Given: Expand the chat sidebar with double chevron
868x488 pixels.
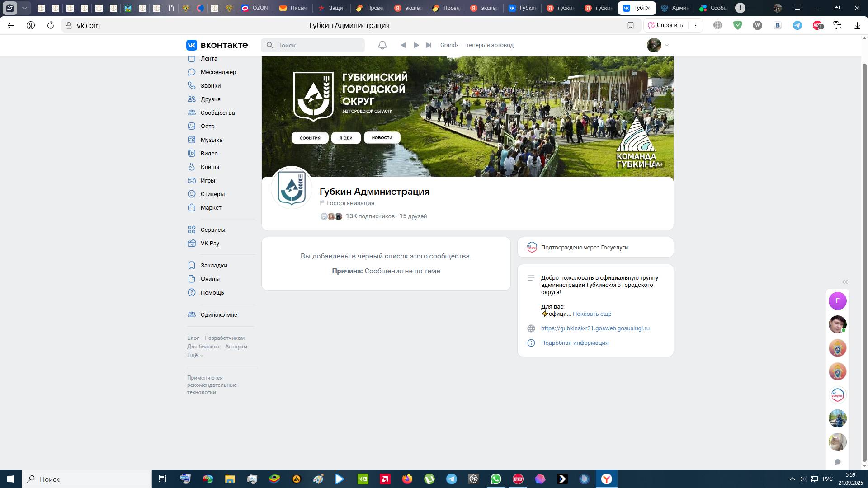Looking at the screenshot, I should 844,282.
